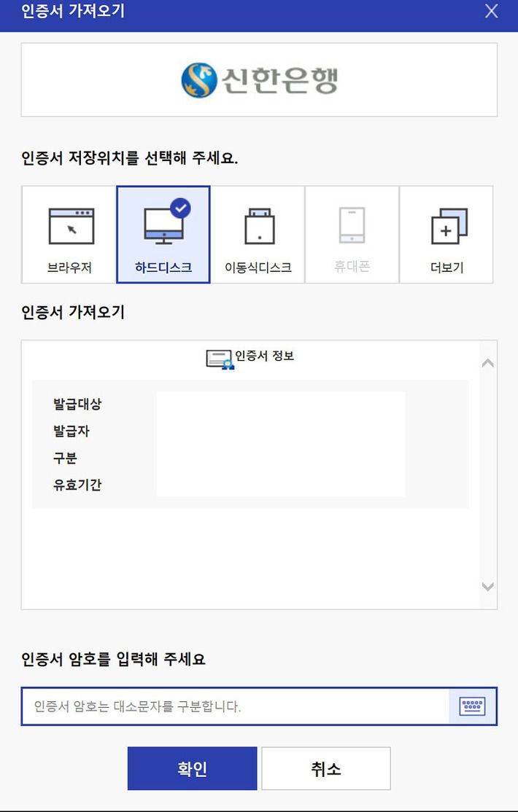The image size is (518, 812).
Task: Close the 인증서 가져오기 dialog
Action: pos(491,11)
